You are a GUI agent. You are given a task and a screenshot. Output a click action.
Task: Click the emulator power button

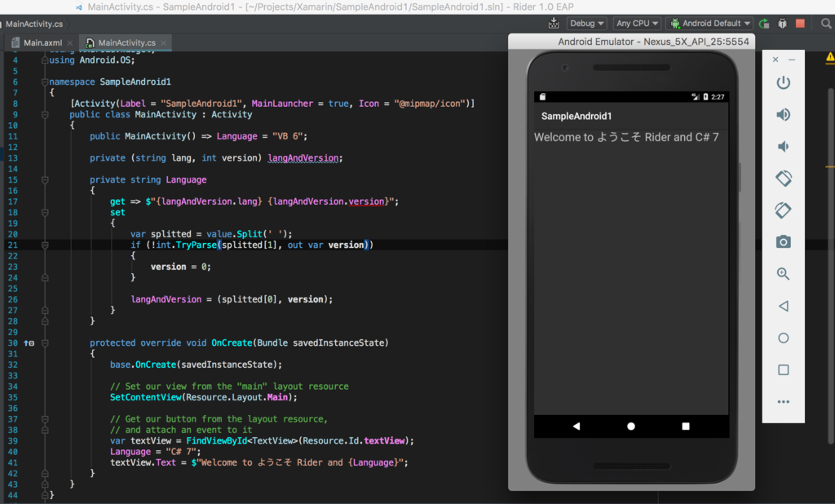point(783,82)
